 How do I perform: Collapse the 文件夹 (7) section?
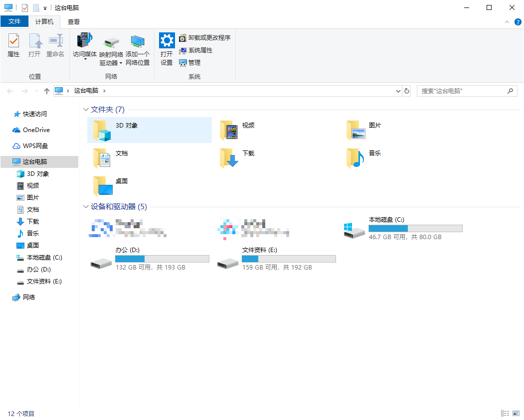(x=85, y=109)
